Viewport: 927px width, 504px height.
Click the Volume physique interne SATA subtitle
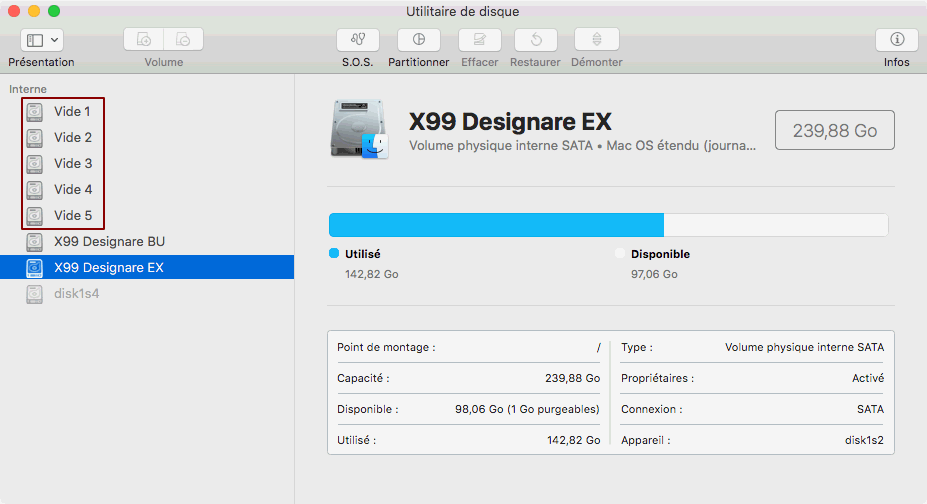tap(582, 146)
